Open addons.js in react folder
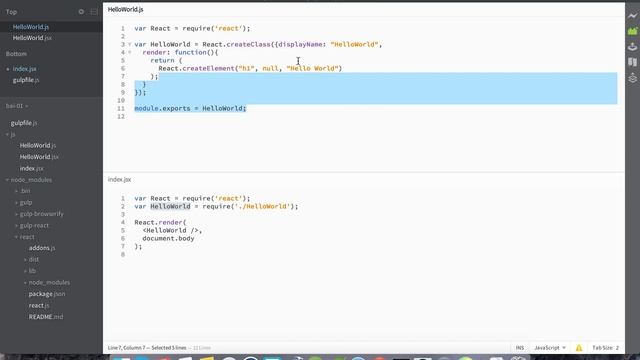This screenshot has height=360, width=640. pos(42,248)
